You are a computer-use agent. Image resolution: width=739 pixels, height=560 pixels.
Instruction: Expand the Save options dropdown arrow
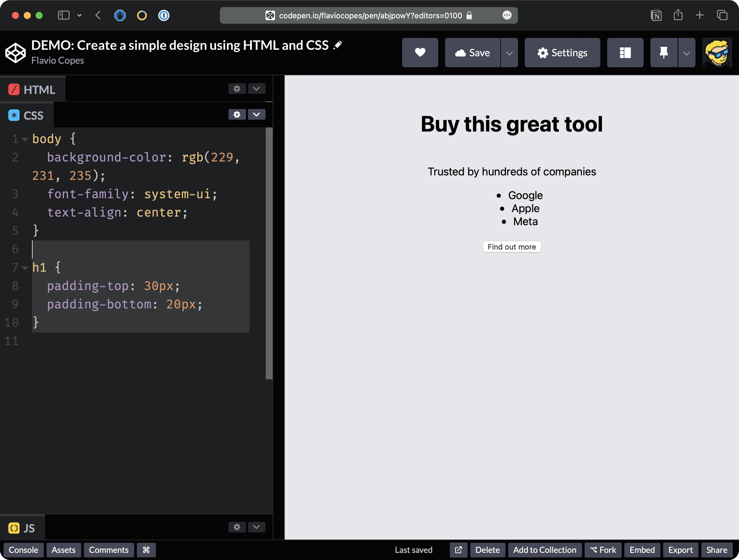tap(509, 53)
